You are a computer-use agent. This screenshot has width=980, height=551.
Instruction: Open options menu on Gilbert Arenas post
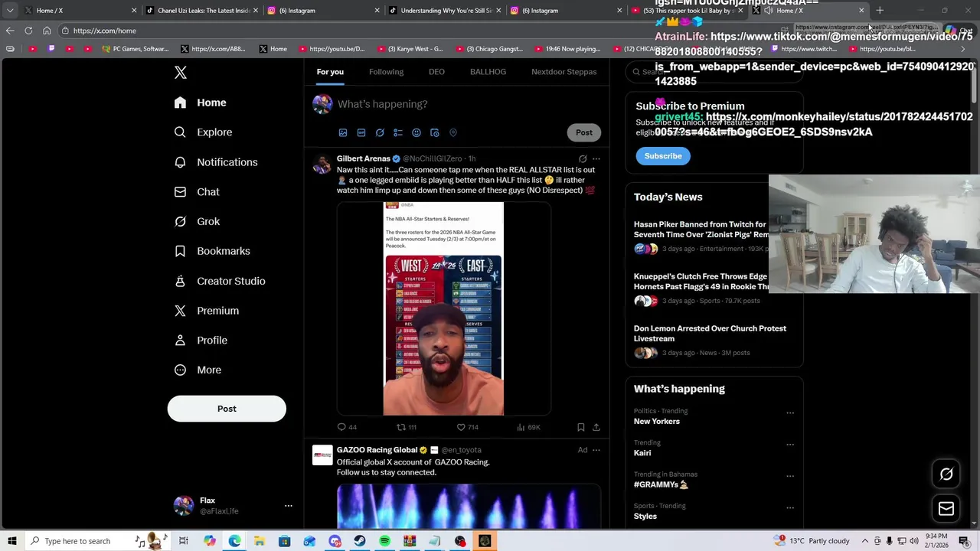point(596,159)
